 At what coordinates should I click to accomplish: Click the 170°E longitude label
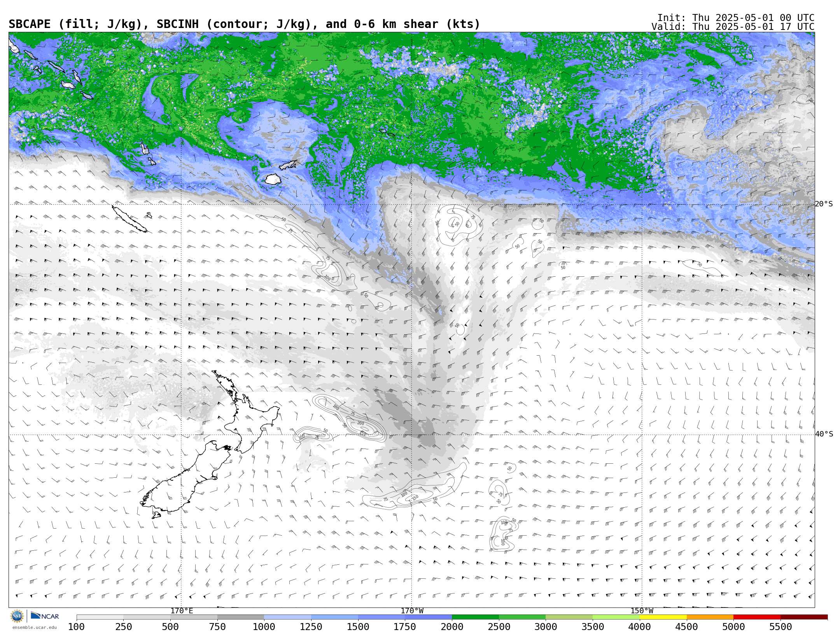(182, 611)
